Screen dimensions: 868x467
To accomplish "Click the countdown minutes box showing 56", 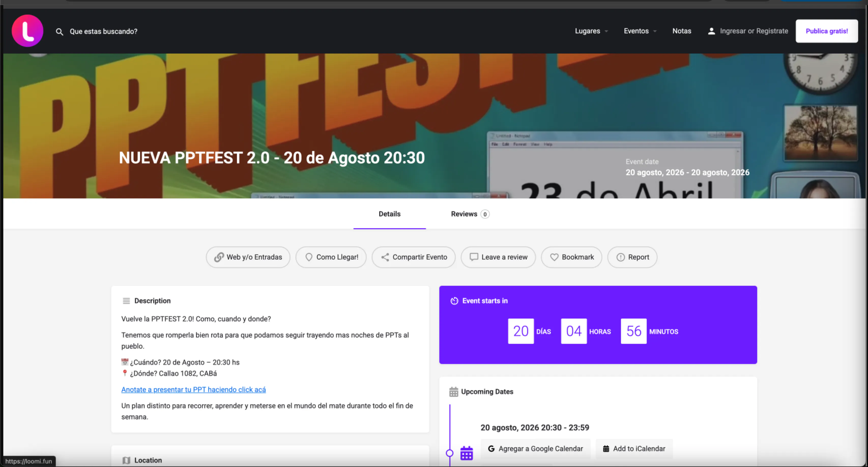I will pos(634,331).
